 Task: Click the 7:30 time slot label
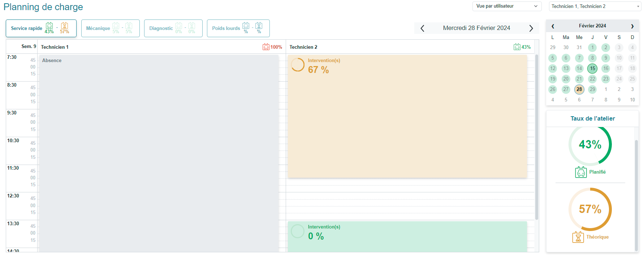click(12, 57)
